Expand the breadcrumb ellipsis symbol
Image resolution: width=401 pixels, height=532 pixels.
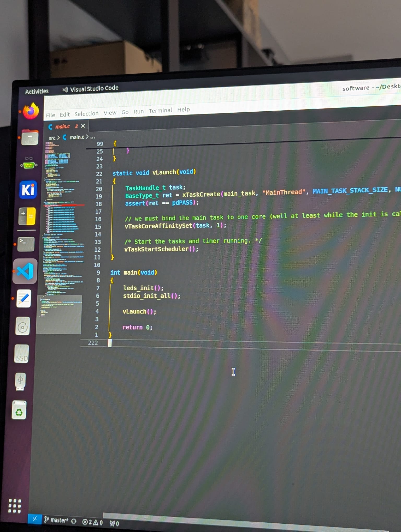[x=93, y=137]
